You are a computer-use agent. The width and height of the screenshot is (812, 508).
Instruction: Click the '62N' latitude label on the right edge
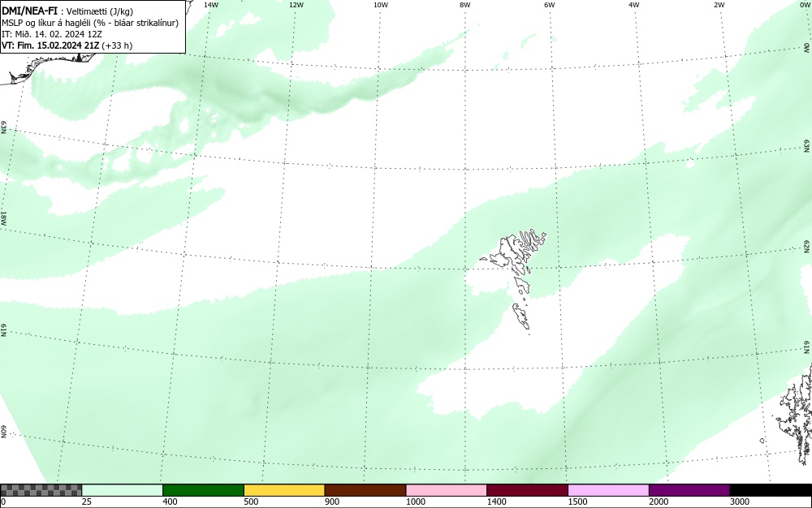pyautogui.click(x=807, y=246)
